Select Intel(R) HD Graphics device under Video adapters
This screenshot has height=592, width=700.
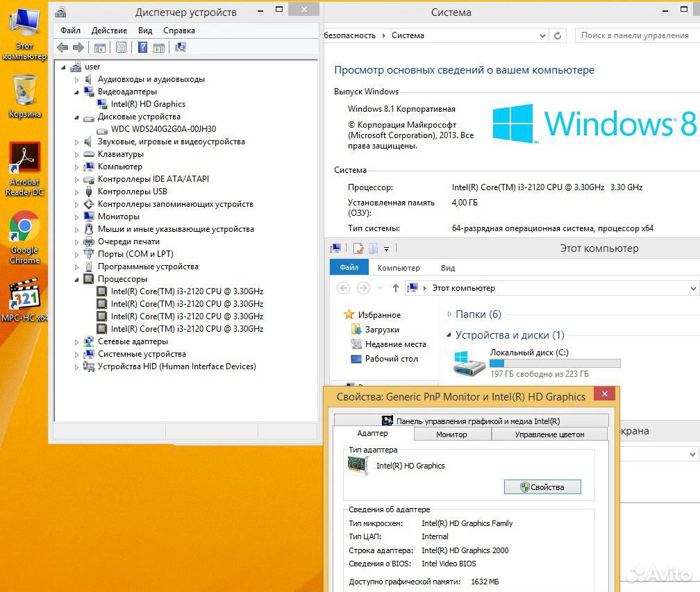coord(148,104)
